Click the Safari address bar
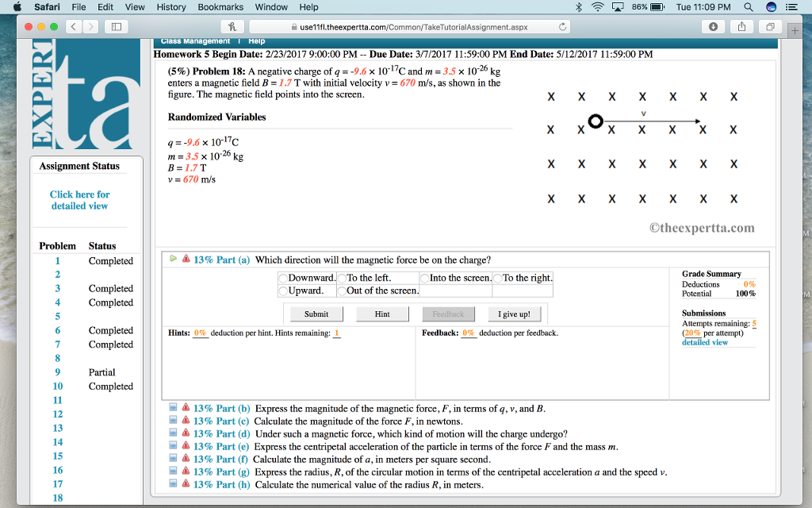This screenshot has height=508, width=812. tap(409, 27)
